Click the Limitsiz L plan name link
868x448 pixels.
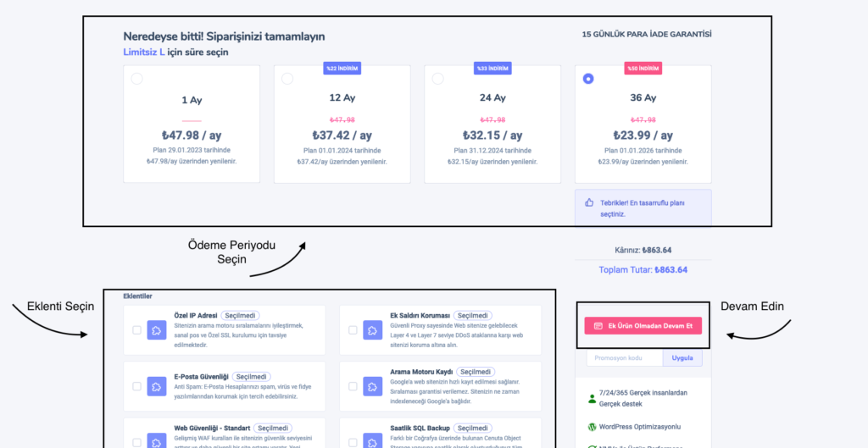pyautogui.click(x=144, y=52)
